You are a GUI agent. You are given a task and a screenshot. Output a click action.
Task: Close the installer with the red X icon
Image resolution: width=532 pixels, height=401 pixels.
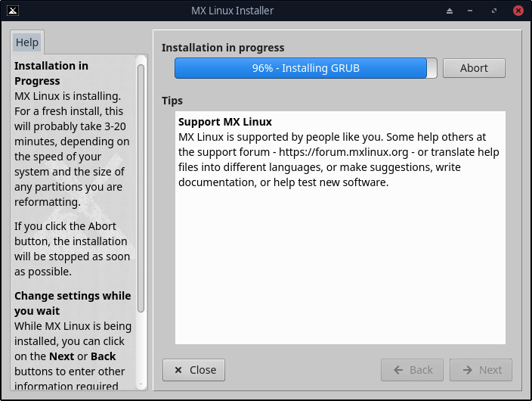coord(518,11)
